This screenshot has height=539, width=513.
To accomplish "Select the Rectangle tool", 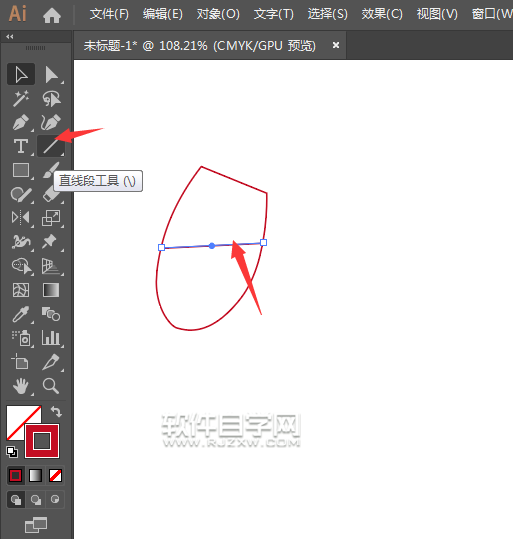I will [x=21, y=170].
